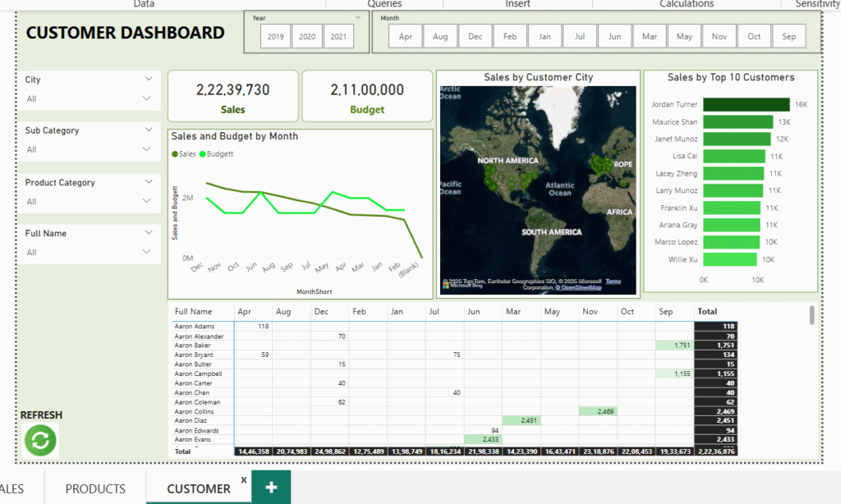
Task: Toggle the 2019 year slicer
Action: [x=275, y=36]
